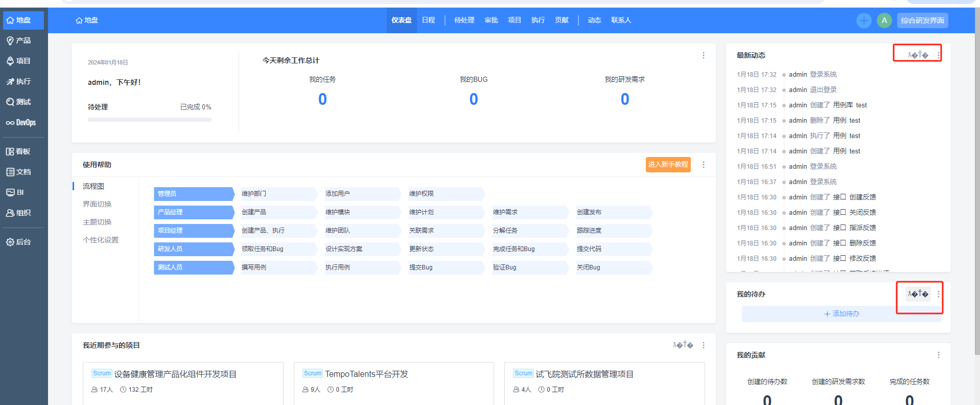The image size is (980, 405).
Task: Open the 综合研发界面 switcher
Action: [x=922, y=20]
